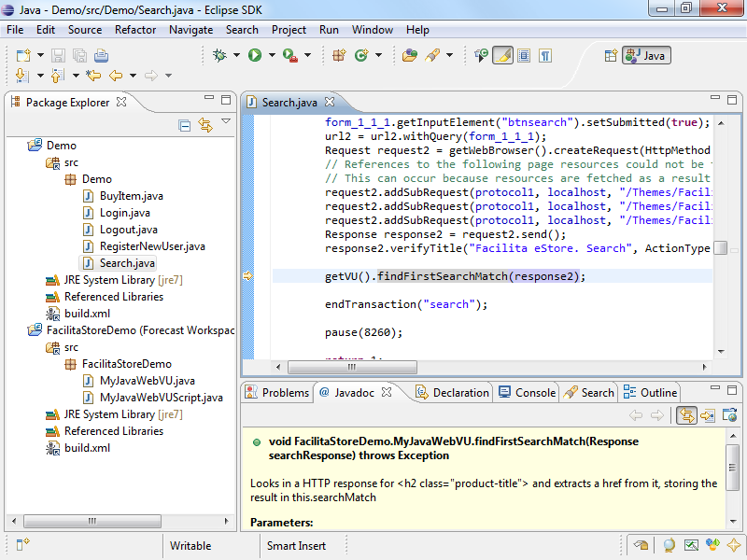Switch to the Console tab

[527, 392]
